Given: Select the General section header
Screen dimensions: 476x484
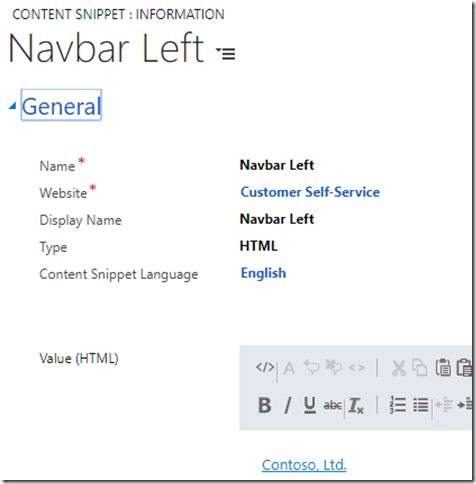Looking at the screenshot, I should (61, 105).
